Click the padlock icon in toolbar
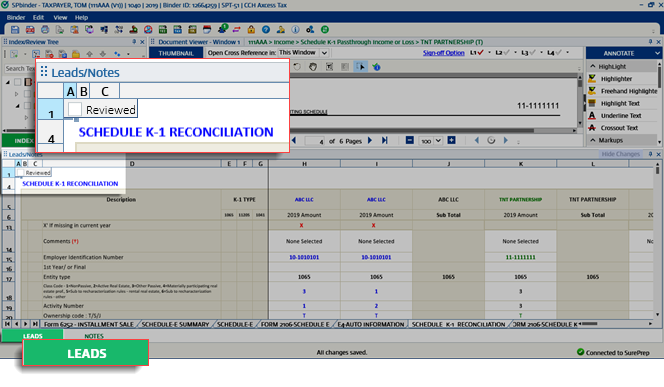The height and width of the screenshot is (387, 664). pos(251,30)
